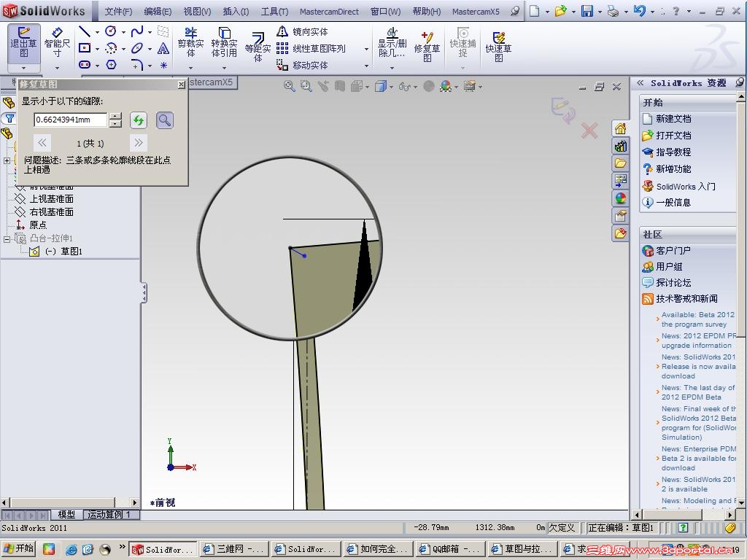The width and height of the screenshot is (747, 560).
Task: Select the Text sketch tool
Action: pyautogui.click(x=163, y=48)
